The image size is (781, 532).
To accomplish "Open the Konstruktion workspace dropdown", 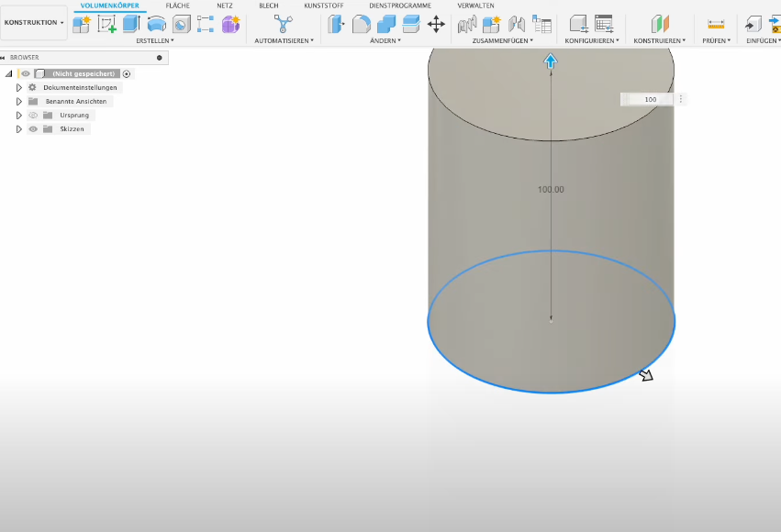I will point(34,22).
